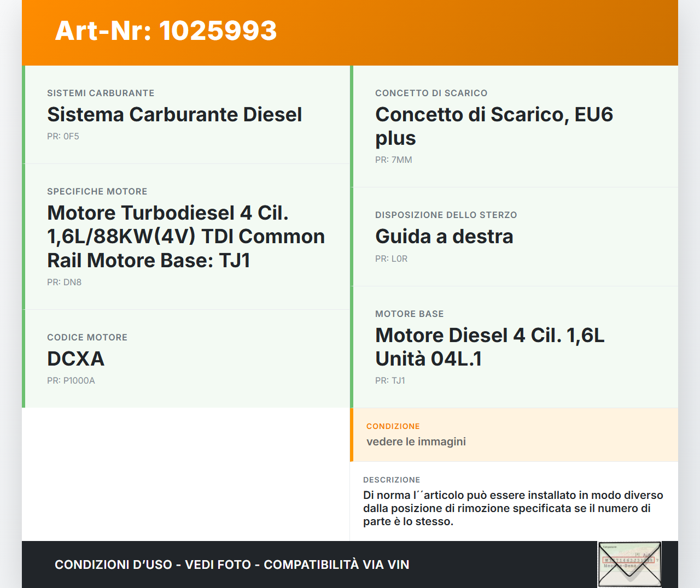Click the PR: P1000A code
The image size is (700, 588).
pyautogui.click(x=71, y=381)
